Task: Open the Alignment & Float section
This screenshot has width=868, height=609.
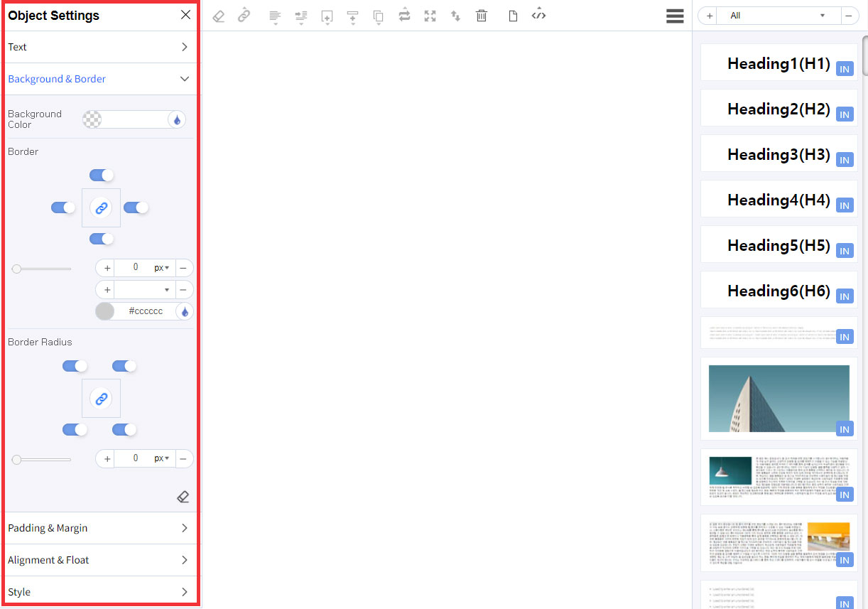Action: 98,560
